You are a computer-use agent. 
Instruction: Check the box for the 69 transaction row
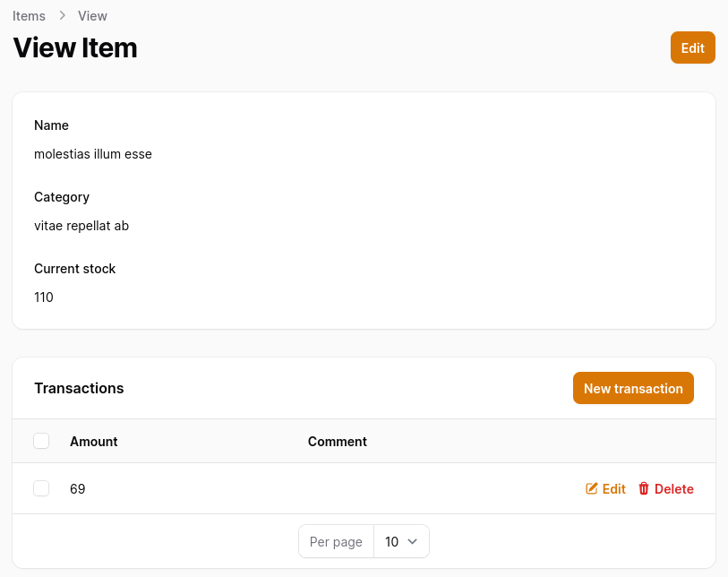[x=41, y=488]
